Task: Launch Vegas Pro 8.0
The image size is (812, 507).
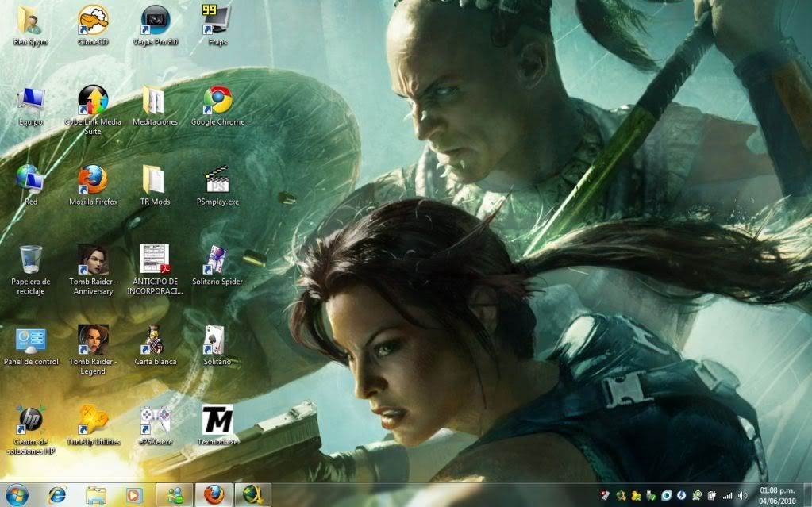Action: 156,20
